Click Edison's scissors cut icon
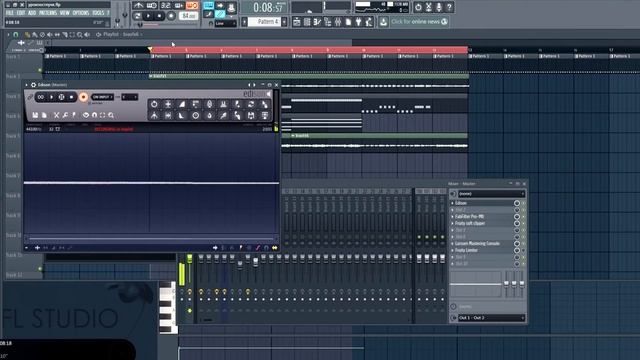 (x=56, y=115)
